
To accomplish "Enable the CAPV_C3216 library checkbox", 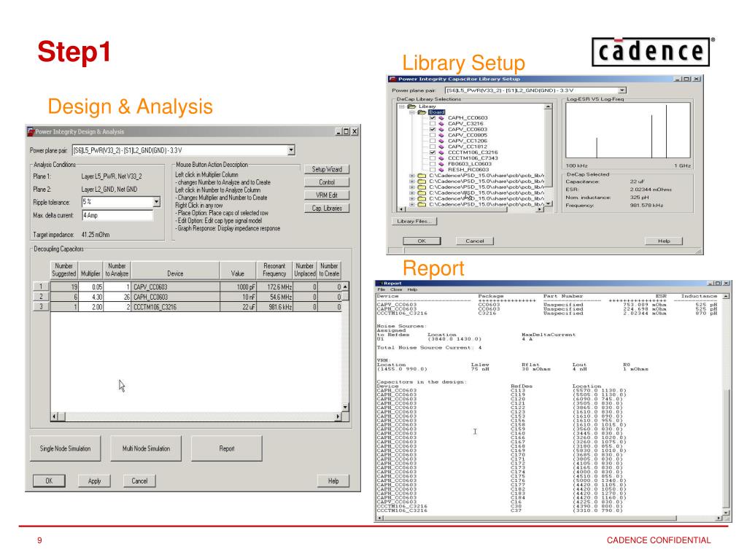I will [433, 123].
